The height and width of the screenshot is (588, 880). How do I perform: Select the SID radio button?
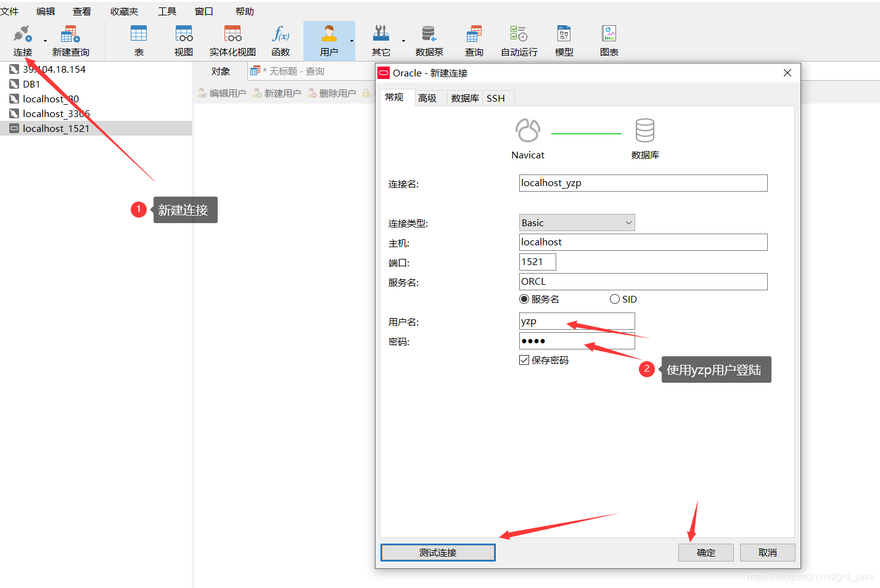tap(614, 299)
